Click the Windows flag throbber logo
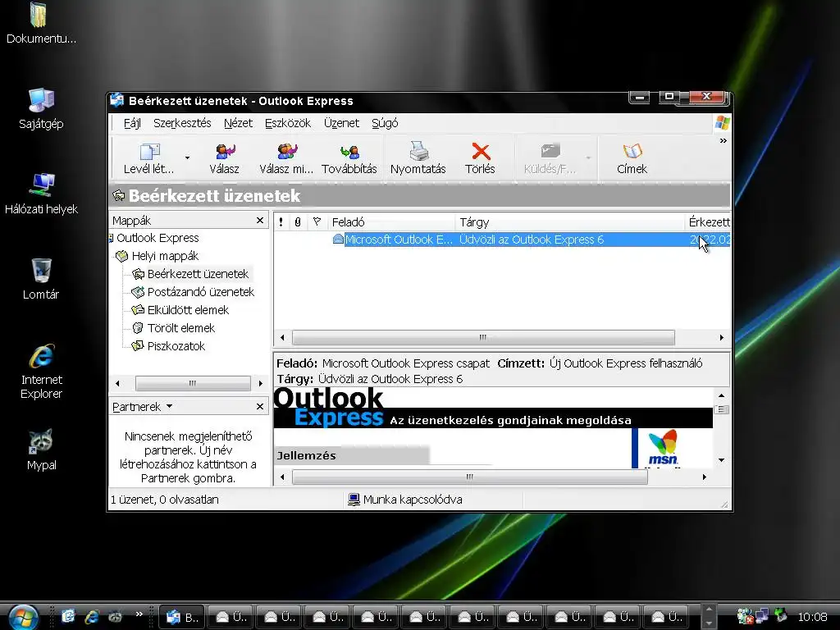 click(x=722, y=123)
